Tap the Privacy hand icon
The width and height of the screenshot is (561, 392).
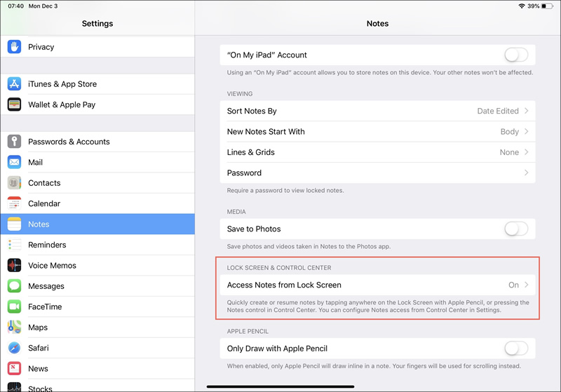point(15,47)
